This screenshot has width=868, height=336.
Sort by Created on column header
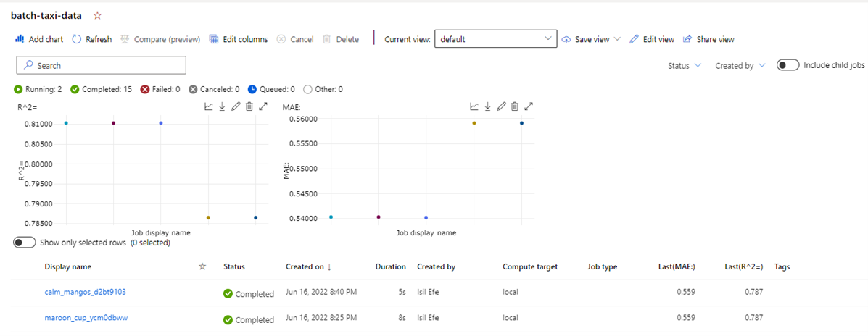(x=309, y=266)
